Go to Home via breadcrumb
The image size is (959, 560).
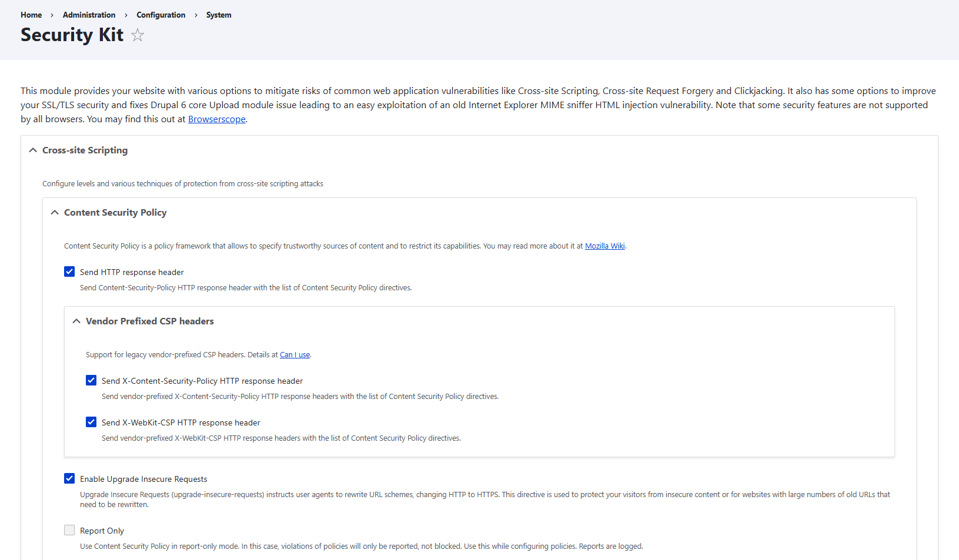(x=31, y=15)
